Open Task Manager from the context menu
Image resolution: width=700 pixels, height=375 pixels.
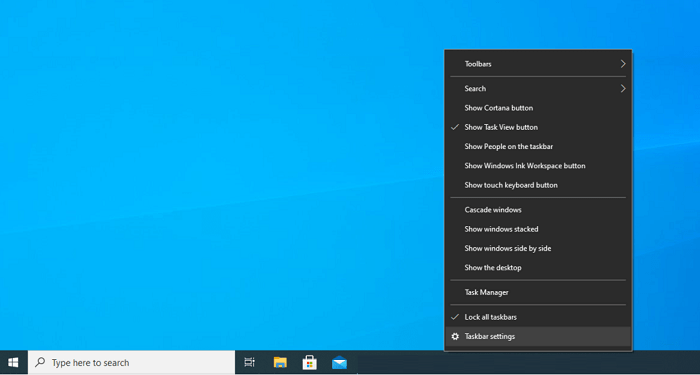pyautogui.click(x=538, y=292)
